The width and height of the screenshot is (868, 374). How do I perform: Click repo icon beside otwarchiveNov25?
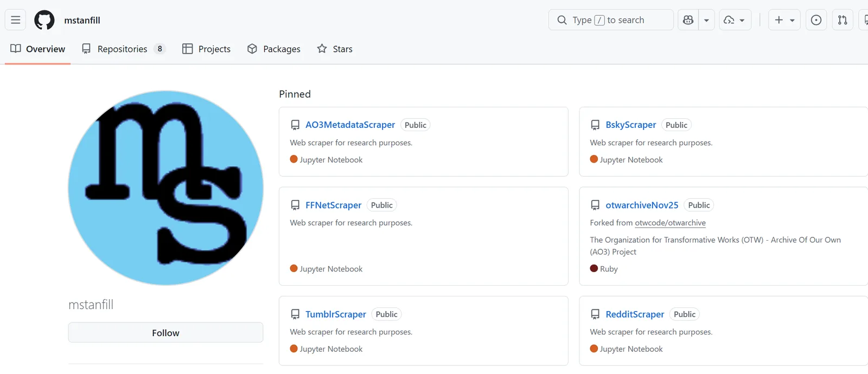click(595, 205)
